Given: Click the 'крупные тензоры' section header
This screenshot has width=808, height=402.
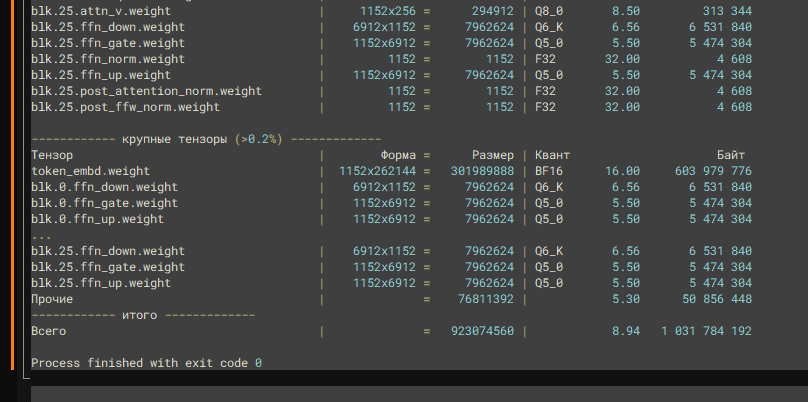Looking at the screenshot, I should pyautogui.click(x=175, y=139).
